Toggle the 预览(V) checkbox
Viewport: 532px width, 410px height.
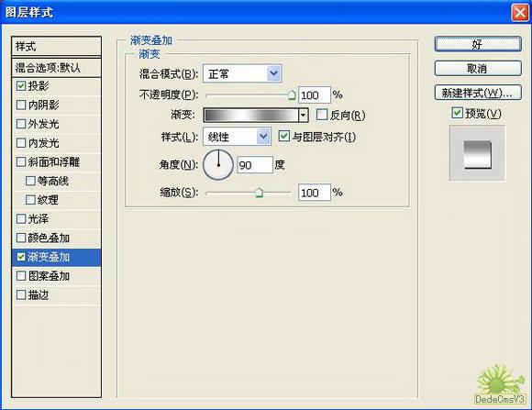click(457, 113)
